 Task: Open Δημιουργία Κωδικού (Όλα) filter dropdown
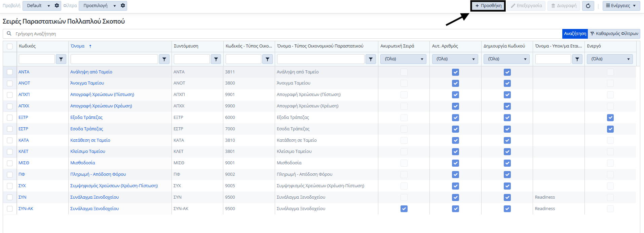point(507,59)
